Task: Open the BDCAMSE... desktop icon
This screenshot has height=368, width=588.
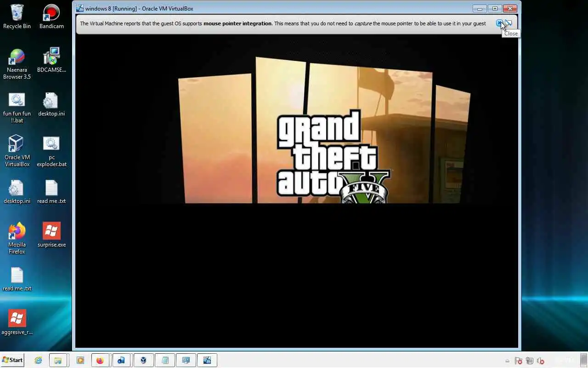Action: coord(51,60)
